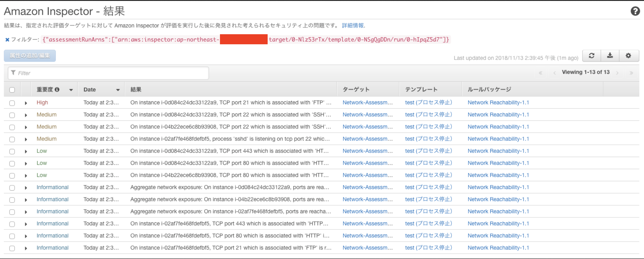Click the 結果 column header
The width and height of the screenshot is (644, 259).
tap(136, 89)
